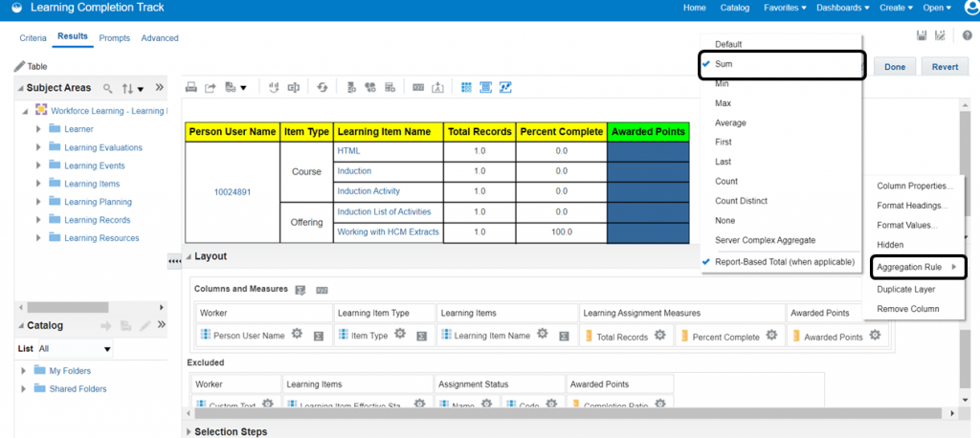Image resolution: width=980 pixels, height=438 pixels.
Task: Open the Create dropdown menu
Action: [896, 8]
